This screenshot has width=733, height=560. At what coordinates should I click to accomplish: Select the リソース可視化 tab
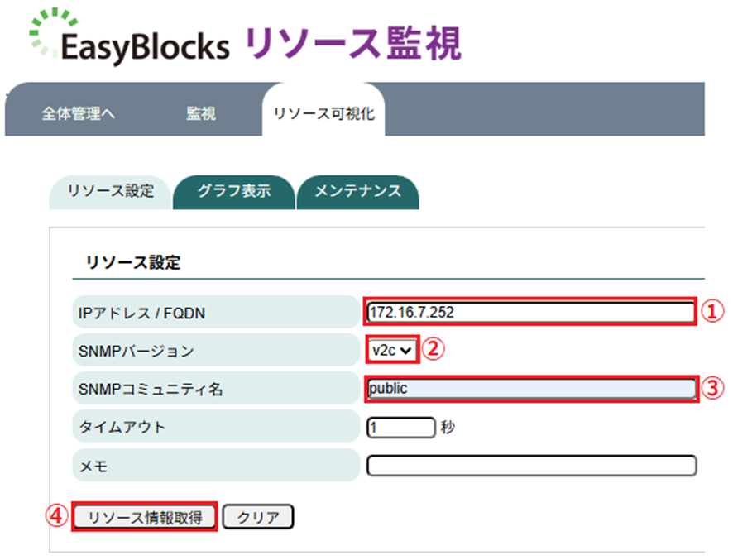coord(323,114)
